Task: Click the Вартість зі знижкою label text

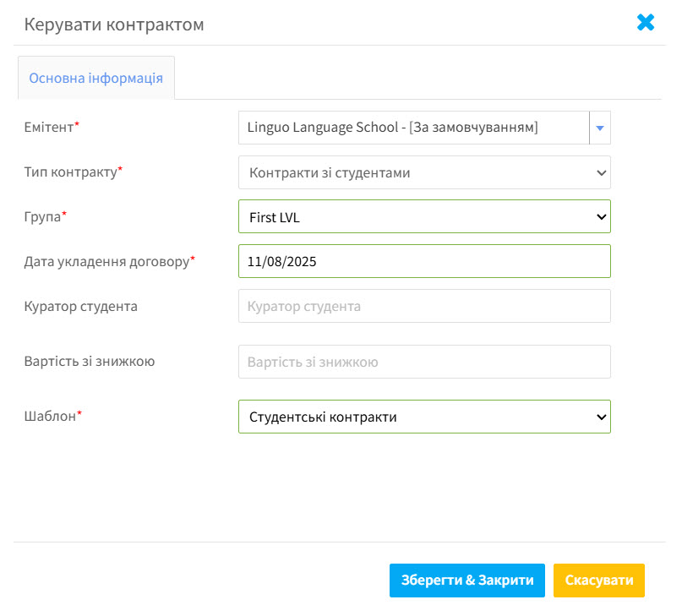Action: pos(90,361)
